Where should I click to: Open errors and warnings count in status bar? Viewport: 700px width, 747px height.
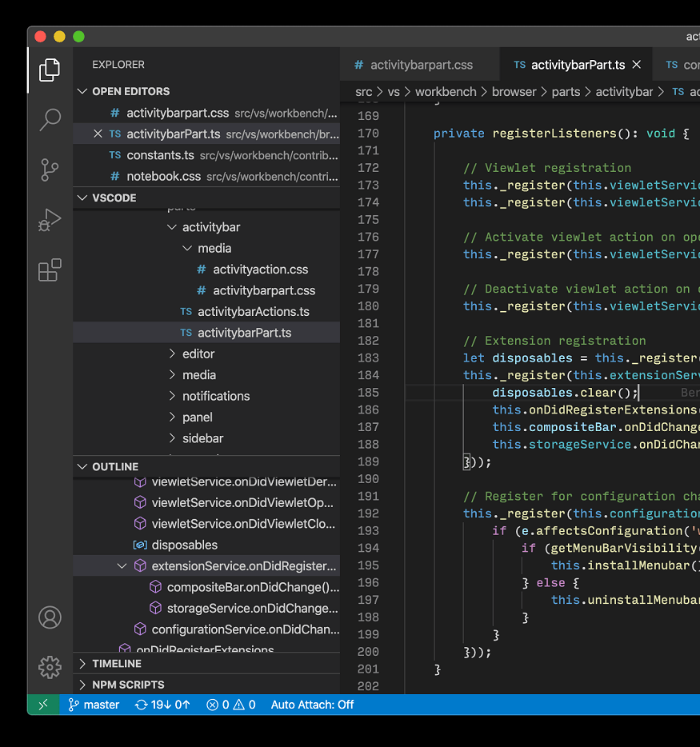pyautogui.click(x=230, y=705)
